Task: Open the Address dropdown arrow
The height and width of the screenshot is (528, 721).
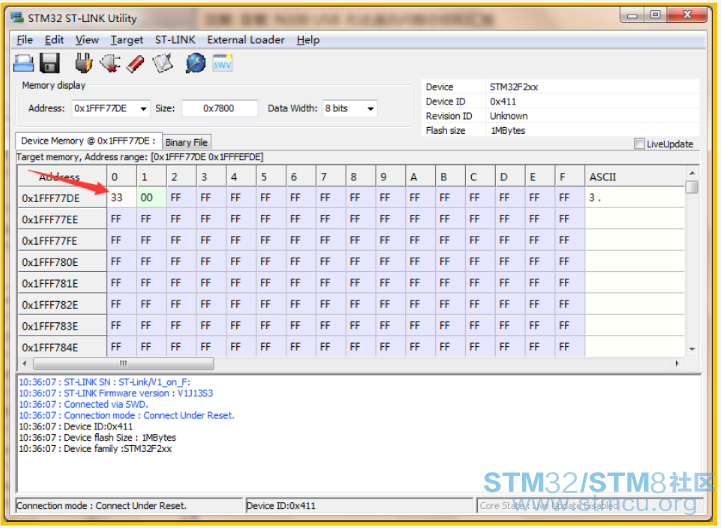Action: pyautogui.click(x=143, y=109)
